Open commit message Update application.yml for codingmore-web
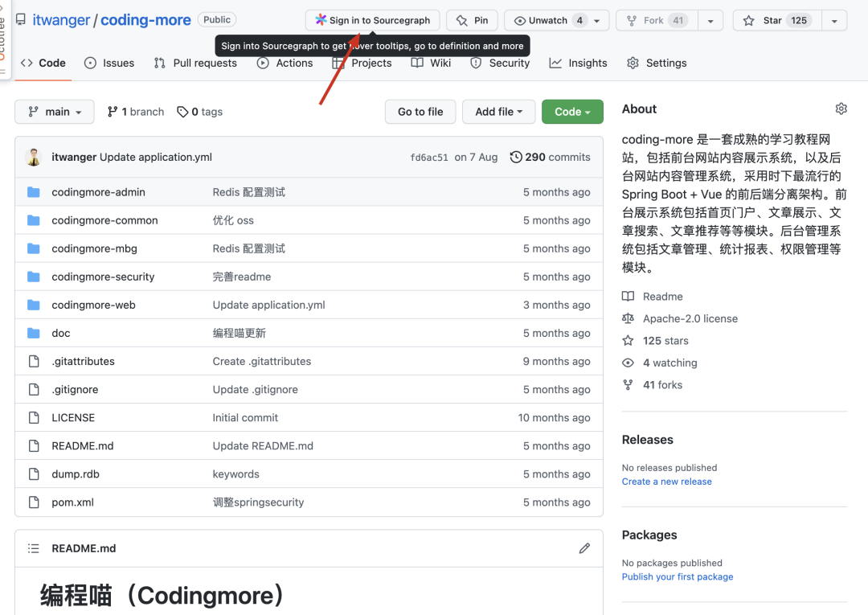This screenshot has width=868, height=615. click(x=268, y=305)
